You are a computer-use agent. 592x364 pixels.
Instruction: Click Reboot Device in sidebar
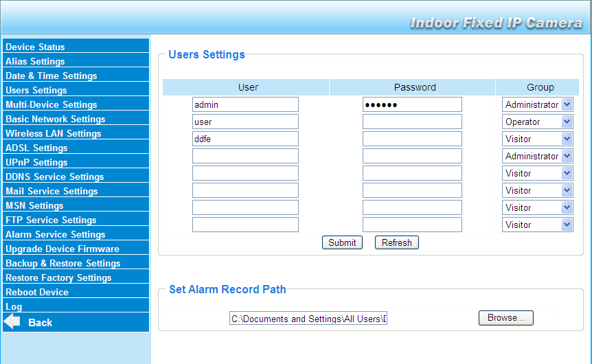coord(76,291)
